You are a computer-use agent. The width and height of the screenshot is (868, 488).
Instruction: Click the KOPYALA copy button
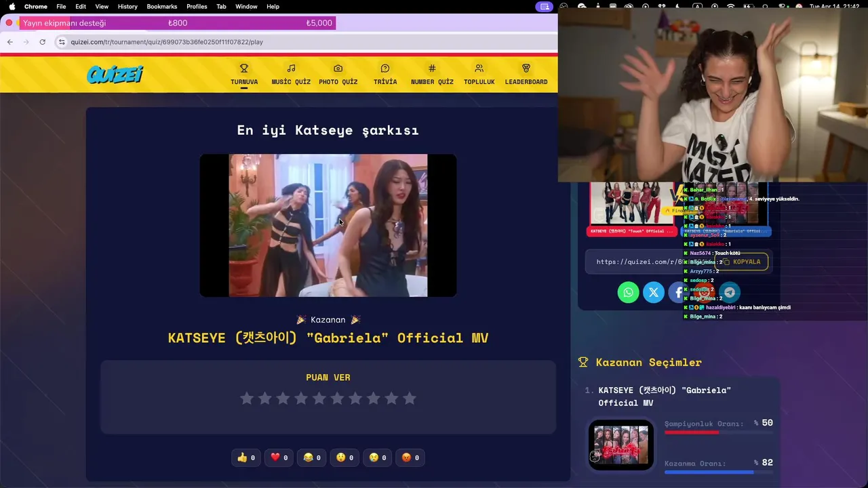click(743, 262)
